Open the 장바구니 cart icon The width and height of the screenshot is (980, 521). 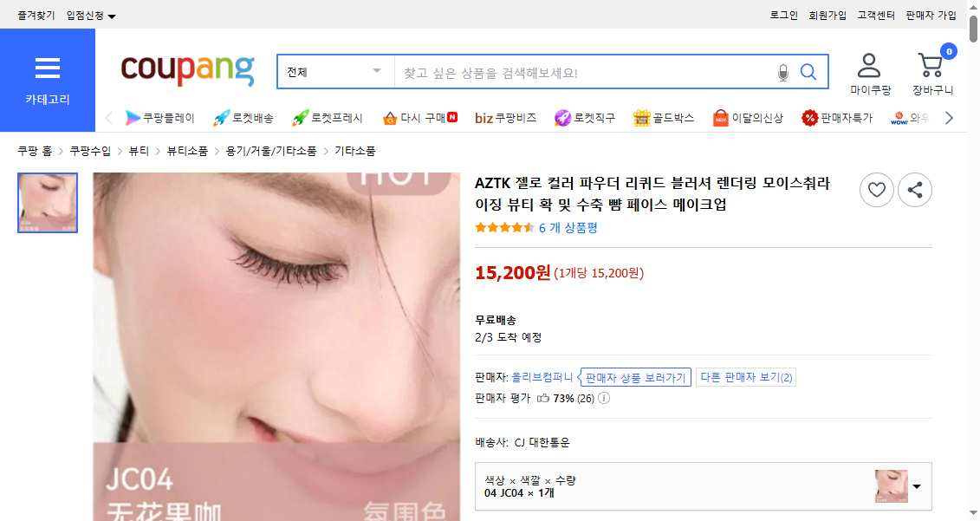930,62
